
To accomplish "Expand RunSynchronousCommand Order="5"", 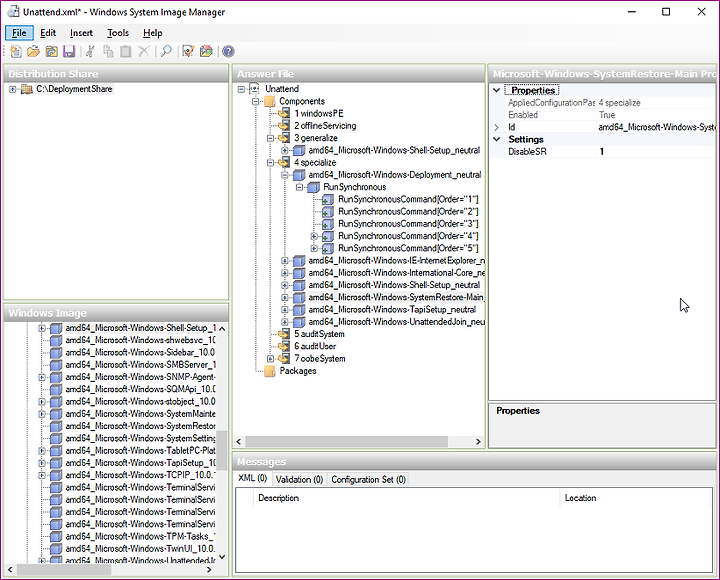I will (x=314, y=248).
